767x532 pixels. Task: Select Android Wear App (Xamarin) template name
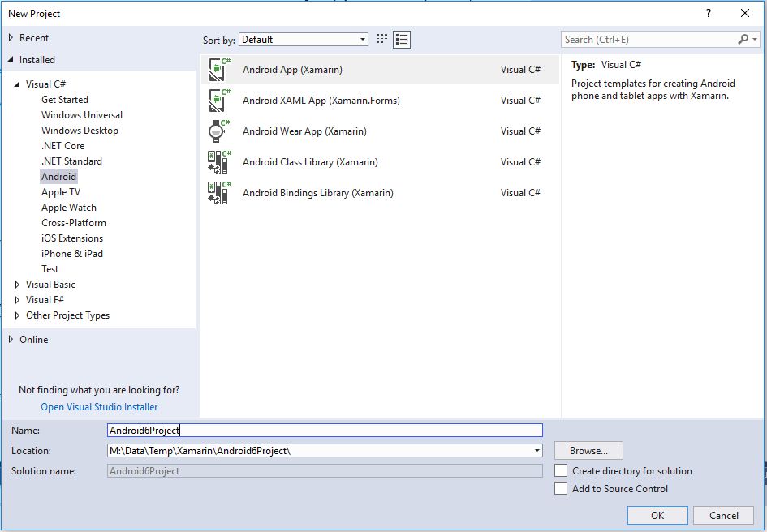point(304,131)
